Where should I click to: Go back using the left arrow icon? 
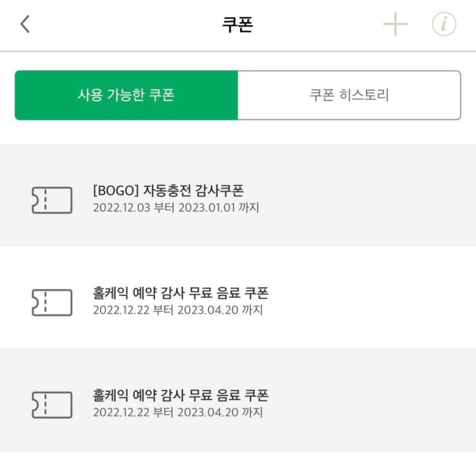click(25, 25)
